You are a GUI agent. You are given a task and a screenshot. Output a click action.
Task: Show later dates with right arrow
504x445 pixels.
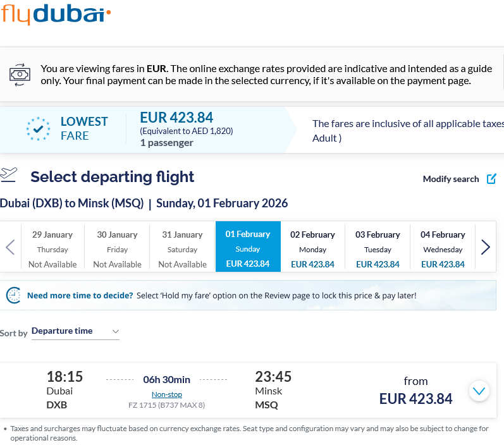[x=486, y=247]
